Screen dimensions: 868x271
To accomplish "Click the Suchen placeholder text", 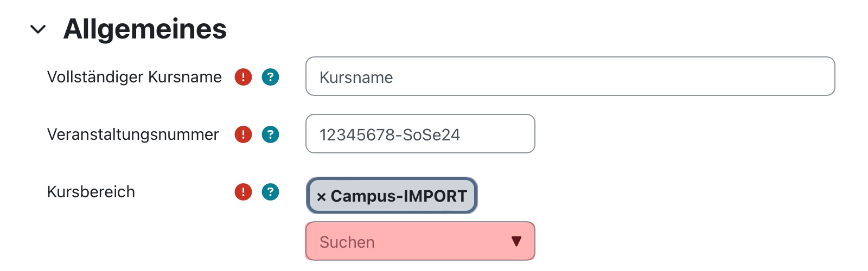I will click(x=347, y=242).
